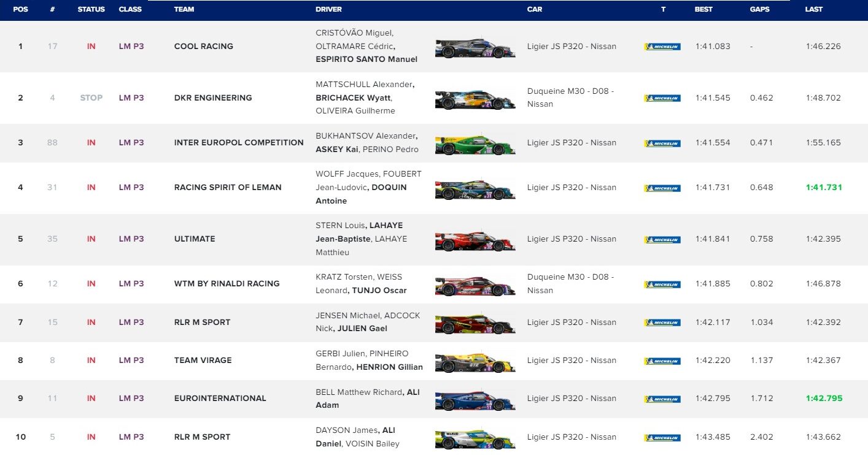Screen dimensions: 868x455
Task: Click the car image of number 5 RLR M SPORT
Action: point(475,440)
